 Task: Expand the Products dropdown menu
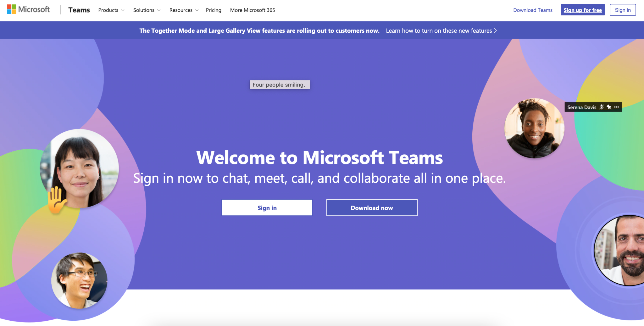[x=111, y=10]
